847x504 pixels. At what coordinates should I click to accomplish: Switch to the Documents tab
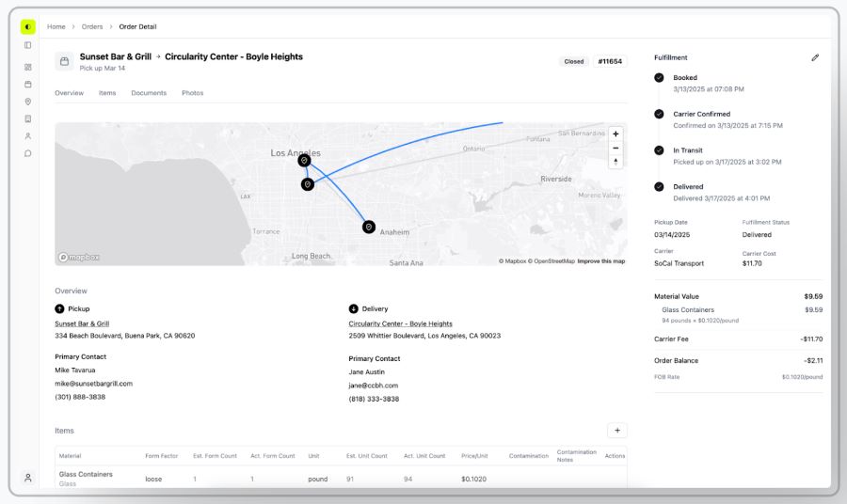pos(149,93)
